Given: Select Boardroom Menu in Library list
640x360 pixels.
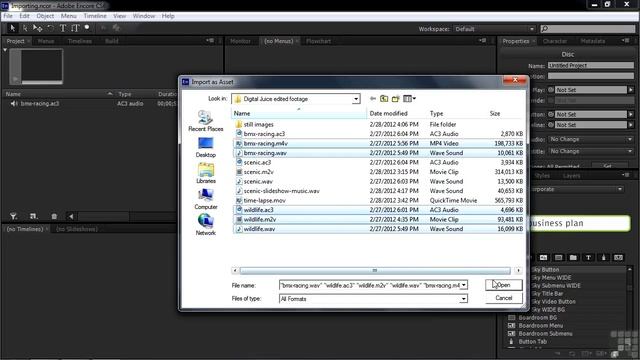Looking at the screenshot, I should point(540,326).
